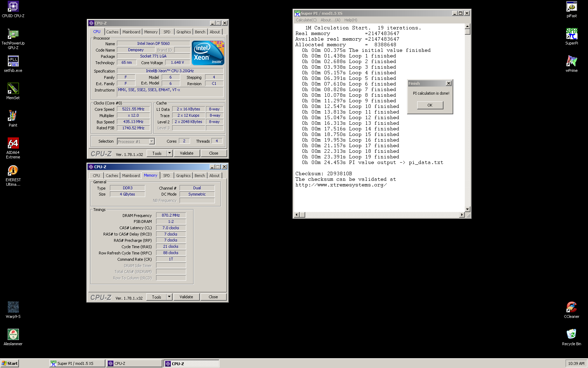This screenshot has height=368, width=588.
Task: Switch to Caches tab in upper CPU-Z
Action: (x=112, y=32)
